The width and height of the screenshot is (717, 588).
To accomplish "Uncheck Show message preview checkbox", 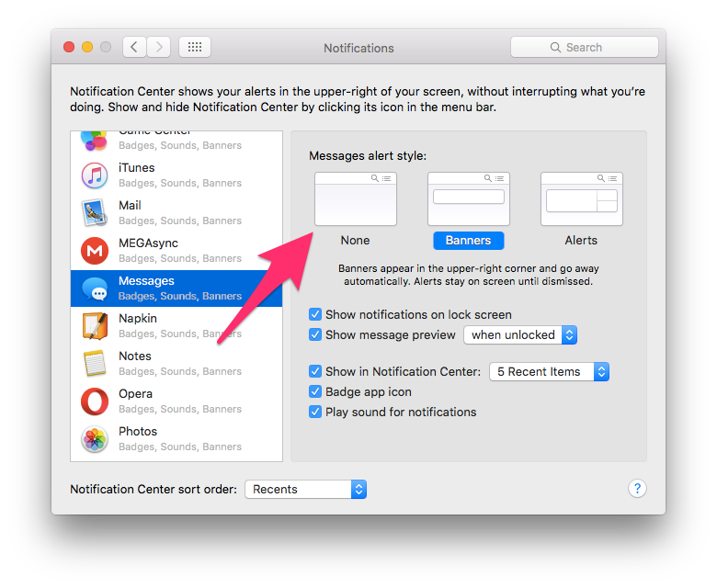I will point(315,335).
